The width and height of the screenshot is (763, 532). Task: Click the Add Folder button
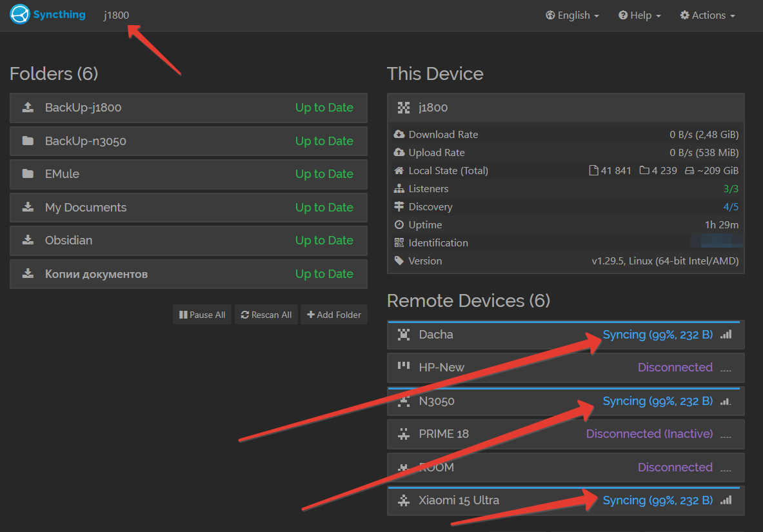click(x=334, y=315)
